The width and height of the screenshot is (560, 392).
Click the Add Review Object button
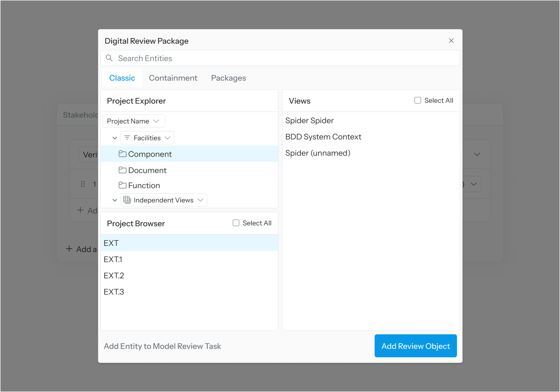coord(416,346)
